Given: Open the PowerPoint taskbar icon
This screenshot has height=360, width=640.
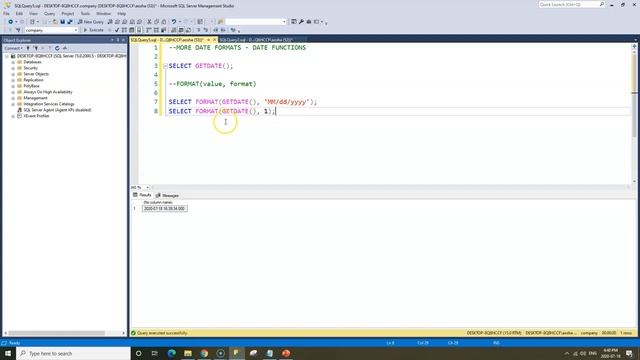Looking at the screenshot, I should pyautogui.click(x=286, y=353).
